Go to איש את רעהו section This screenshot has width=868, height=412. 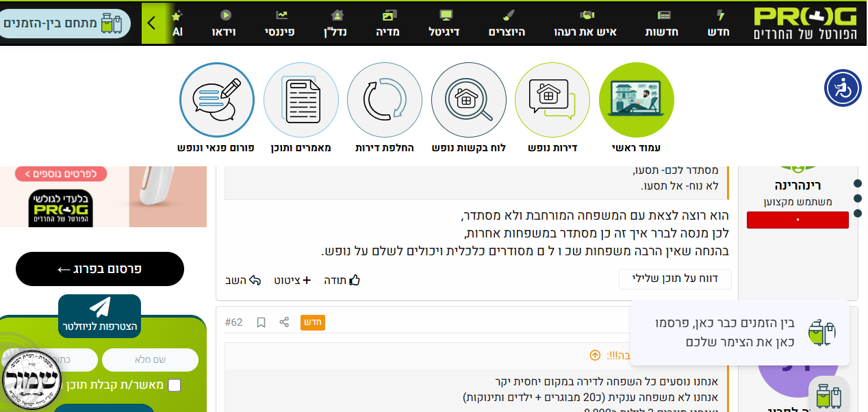[585, 23]
